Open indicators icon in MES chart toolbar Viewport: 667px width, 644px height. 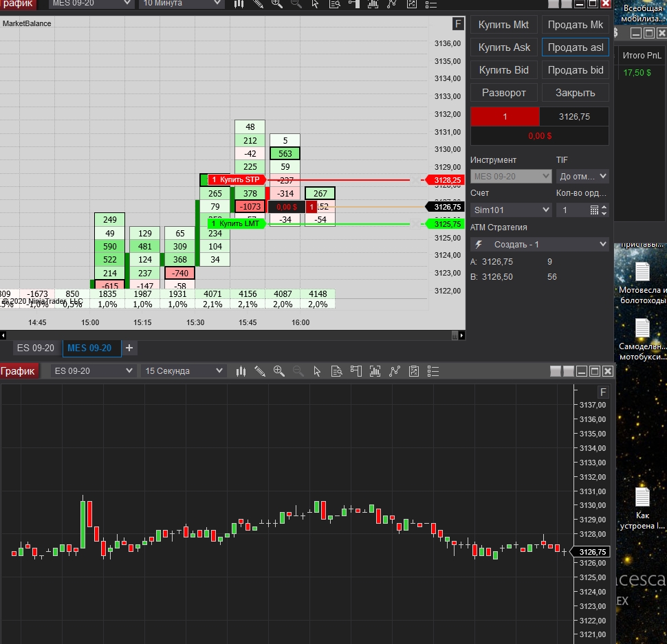click(x=373, y=4)
